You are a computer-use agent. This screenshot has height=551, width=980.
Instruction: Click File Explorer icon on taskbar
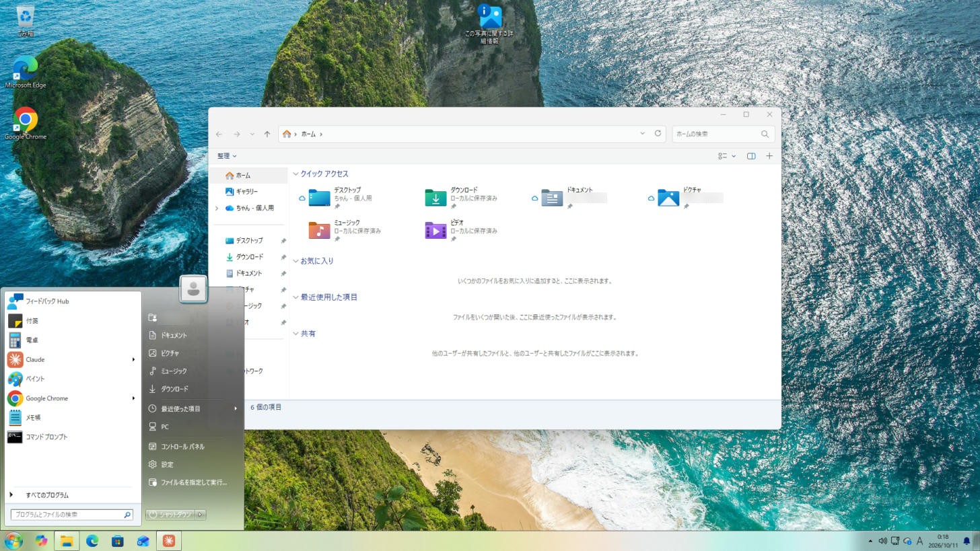coord(67,541)
